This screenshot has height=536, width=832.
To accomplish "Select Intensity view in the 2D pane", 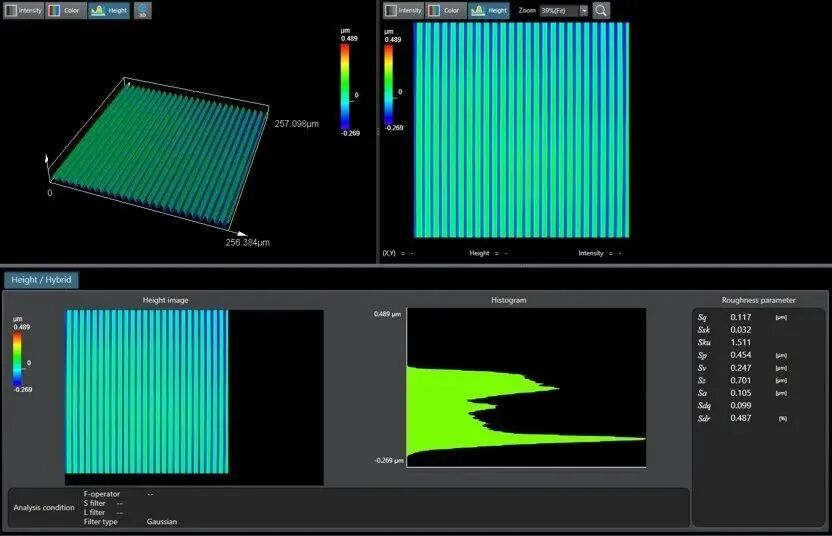I will tap(403, 11).
